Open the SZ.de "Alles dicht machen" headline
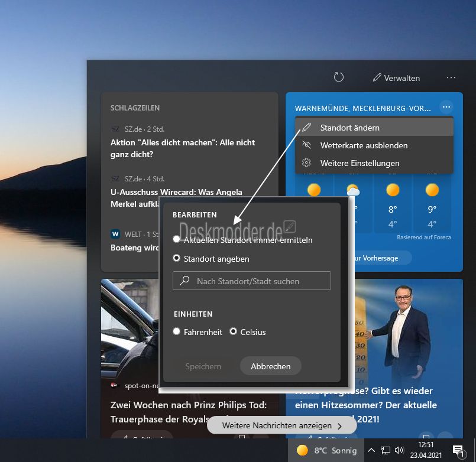476x462 pixels. [183, 148]
